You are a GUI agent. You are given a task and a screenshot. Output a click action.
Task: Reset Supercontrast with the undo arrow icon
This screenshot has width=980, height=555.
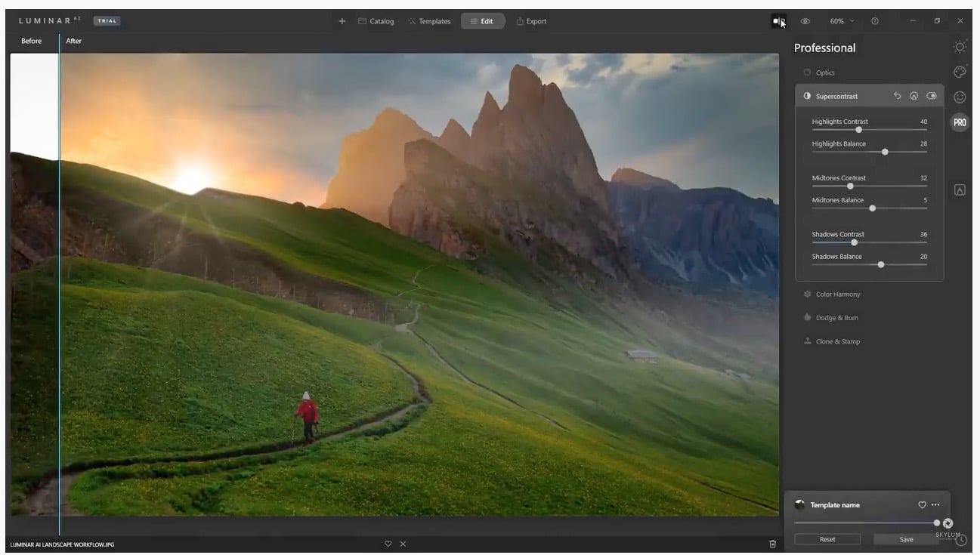pos(897,96)
